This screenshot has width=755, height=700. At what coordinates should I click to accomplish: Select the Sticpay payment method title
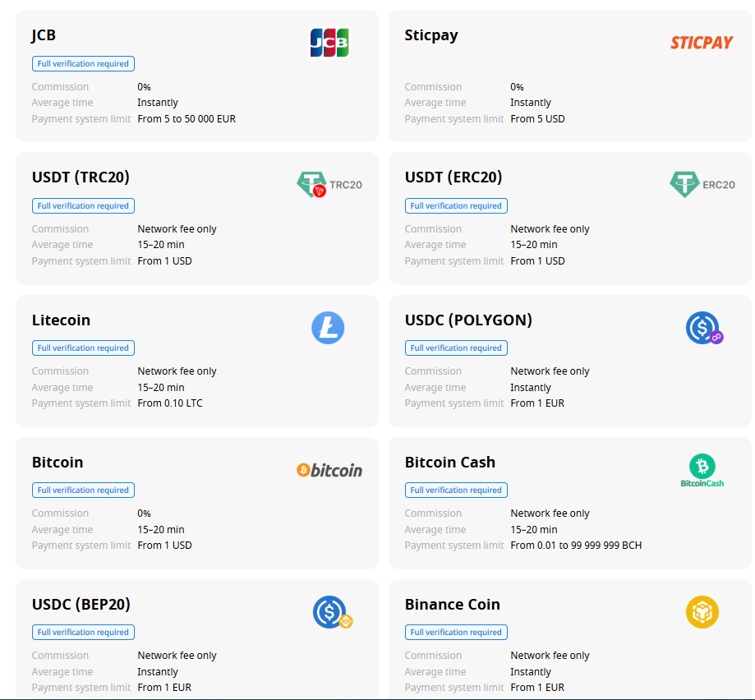pyautogui.click(x=431, y=35)
